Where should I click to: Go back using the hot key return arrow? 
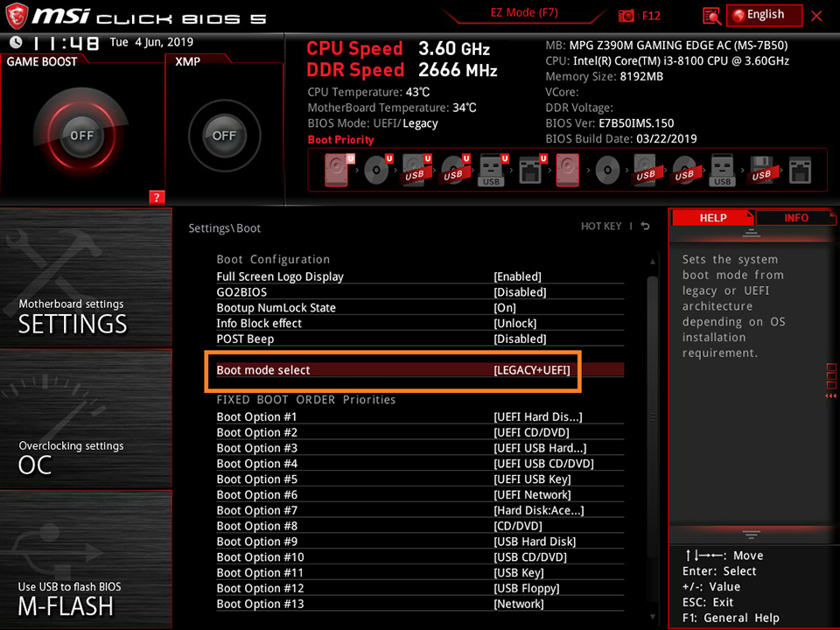coord(646,227)
